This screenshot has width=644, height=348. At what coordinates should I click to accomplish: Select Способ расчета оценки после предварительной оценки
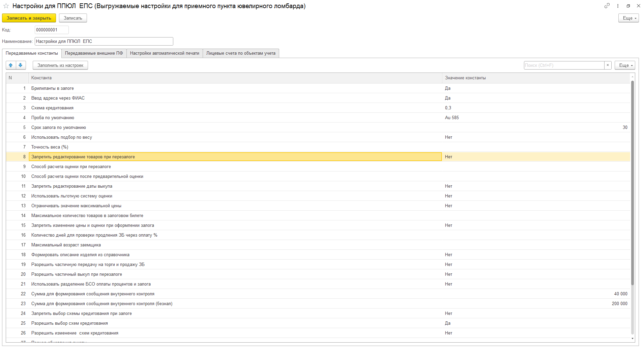click(318, 176)
